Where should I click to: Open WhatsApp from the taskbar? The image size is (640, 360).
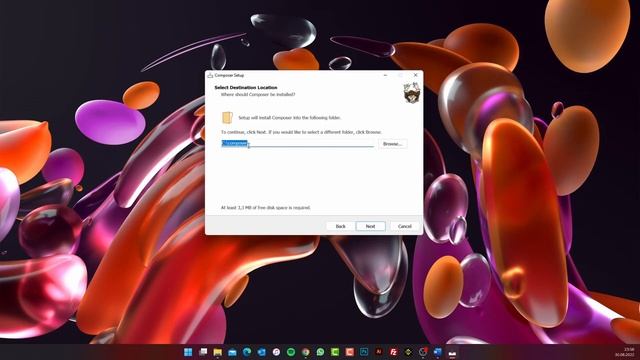pos(320,352)
